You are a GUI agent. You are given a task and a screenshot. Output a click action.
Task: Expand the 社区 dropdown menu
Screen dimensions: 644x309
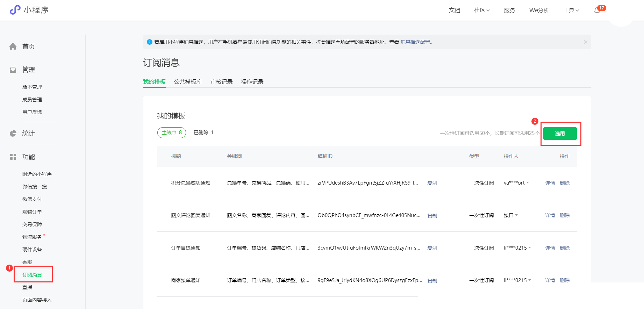pos(481,10)
